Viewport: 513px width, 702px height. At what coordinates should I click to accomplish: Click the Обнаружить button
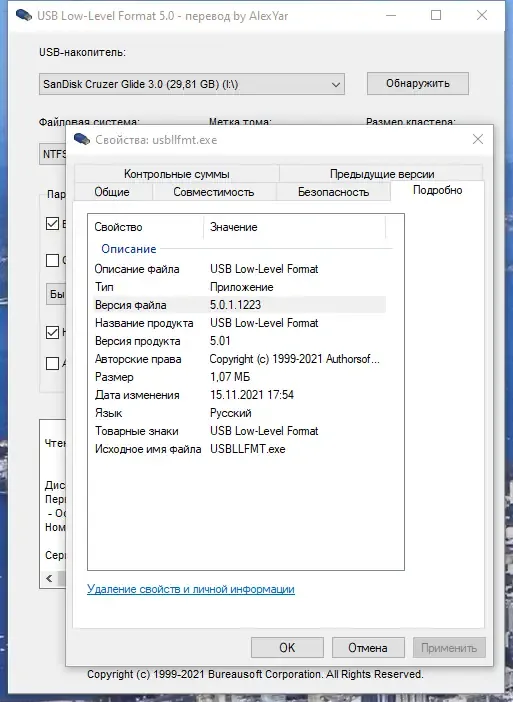pyautogui.click(x=418, y=83)
